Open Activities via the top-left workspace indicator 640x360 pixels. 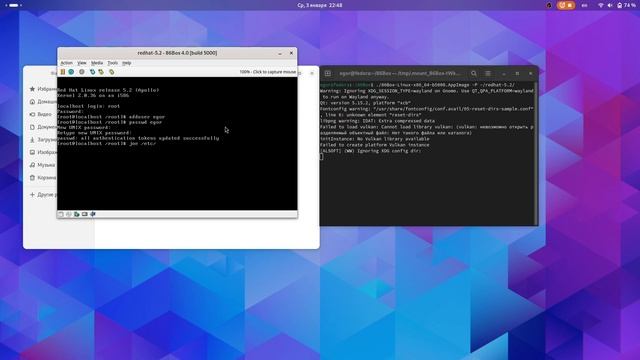[13, 5]
